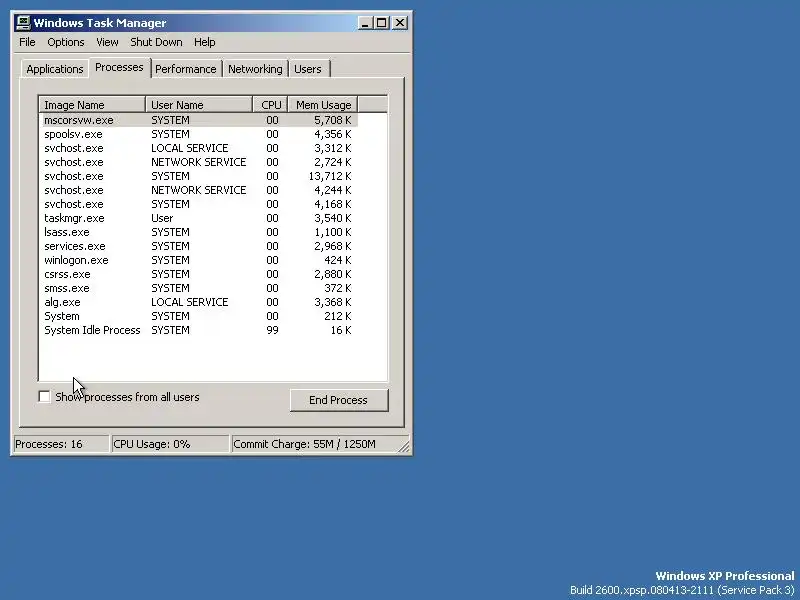Select the csrss.exe process
Screen dimensions: 800x600
(x=198, y=274)
